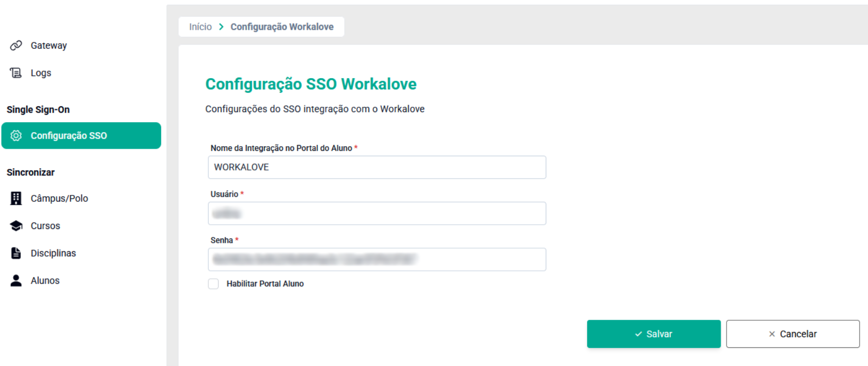Click the Câmpus/Polo building icon
The width and height of the screenshot is (868, 366).
point(16,198)
